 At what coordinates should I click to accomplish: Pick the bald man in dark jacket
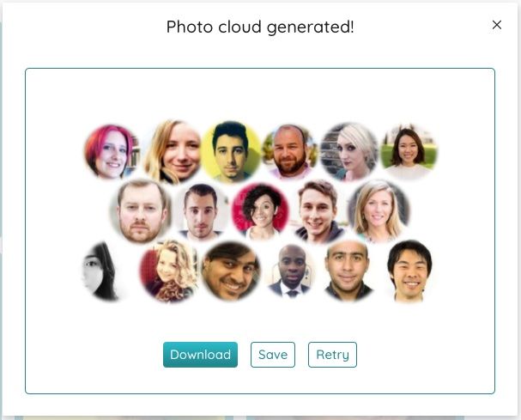point(348,271)
